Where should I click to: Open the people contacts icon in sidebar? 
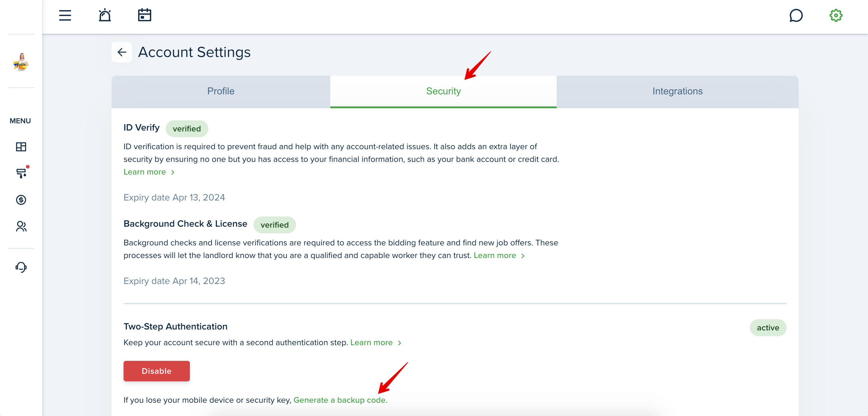(x=21, y=227)
